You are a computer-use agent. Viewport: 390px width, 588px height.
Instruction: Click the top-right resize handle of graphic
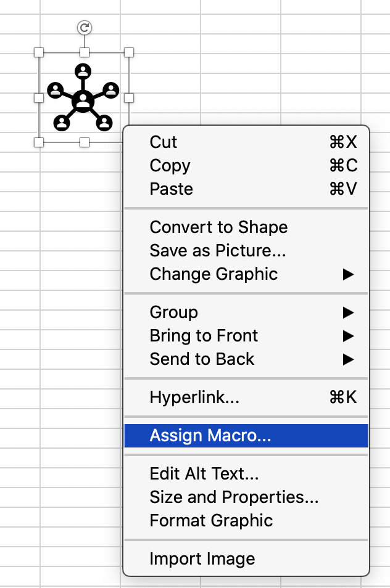[x=129, y=52]
